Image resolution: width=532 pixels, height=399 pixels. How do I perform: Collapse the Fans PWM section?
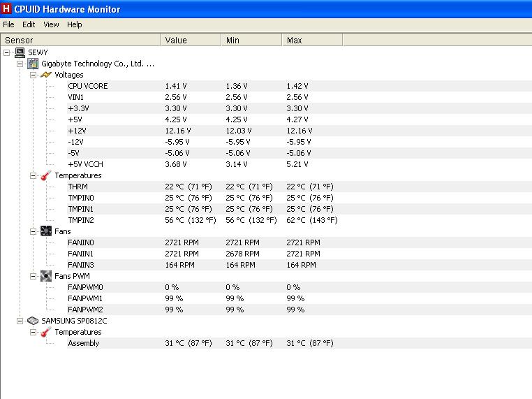pyautogui.click(x=33, y=276)
